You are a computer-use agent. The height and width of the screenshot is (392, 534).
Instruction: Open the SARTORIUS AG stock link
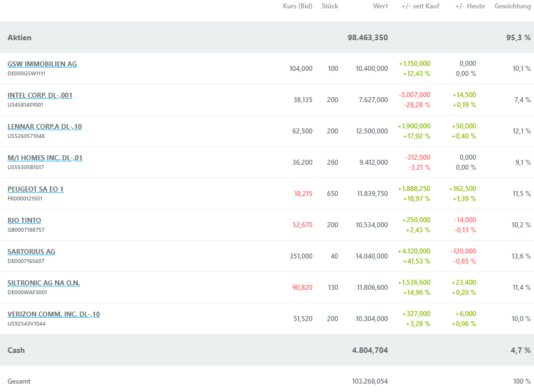pyautogui.click(x=31, y=252)
